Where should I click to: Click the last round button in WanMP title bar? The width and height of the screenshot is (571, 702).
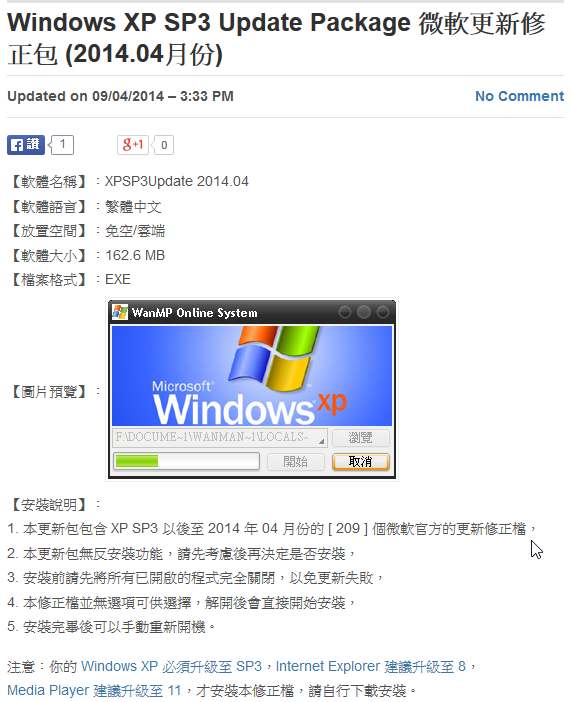(382, 312)
